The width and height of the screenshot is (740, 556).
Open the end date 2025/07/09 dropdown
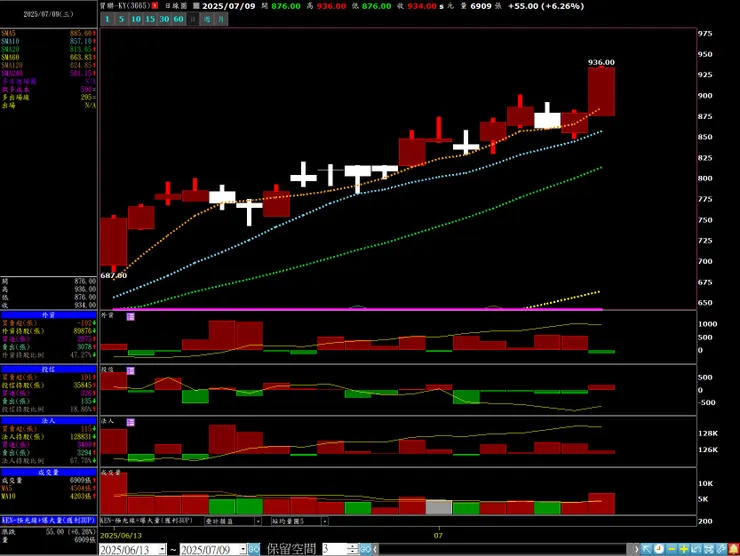243,549
